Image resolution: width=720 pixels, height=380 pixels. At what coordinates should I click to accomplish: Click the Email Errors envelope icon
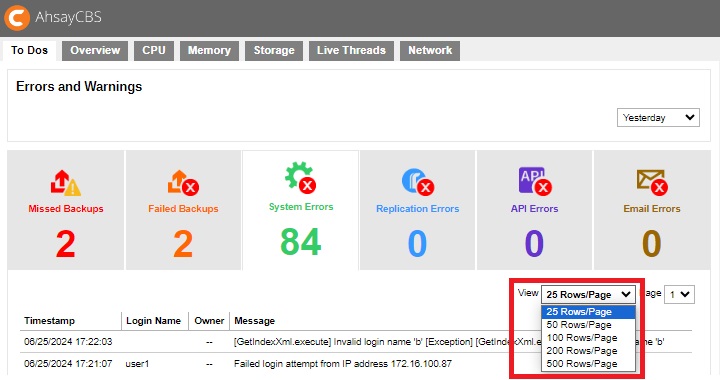pos(652,182)
